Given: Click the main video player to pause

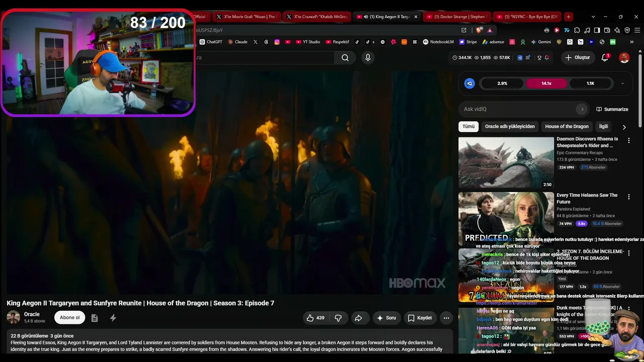Looking at the screenshot, I should tap(229, 183).
